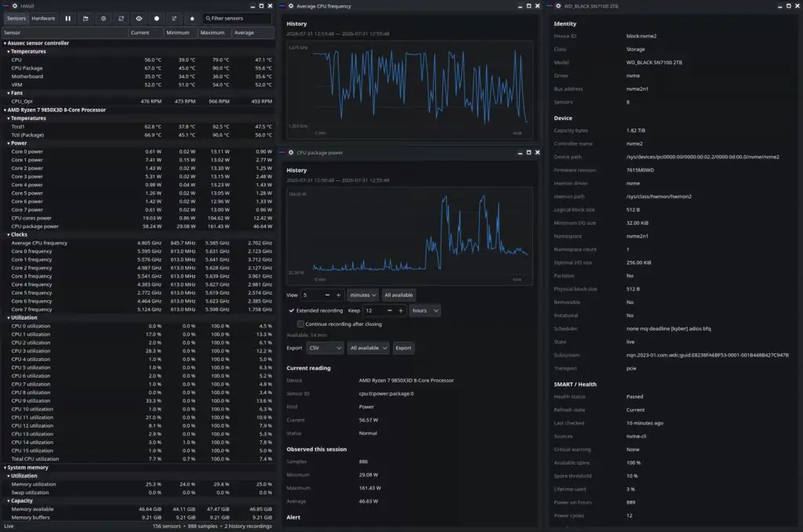The image size is (803, 532).
Task: Open the minutes unit dropdown
Action: pos(363,295)
